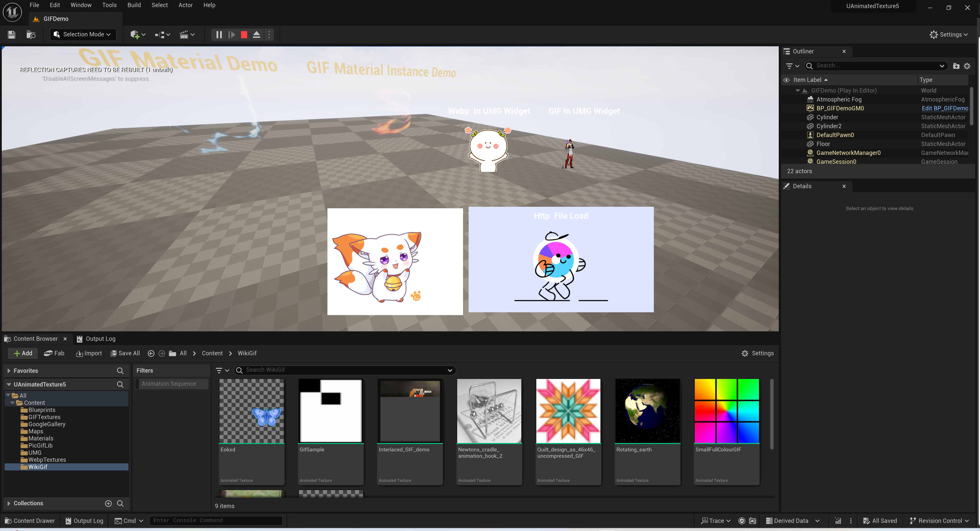Add a new collection
980x531 pixels.
108,503
